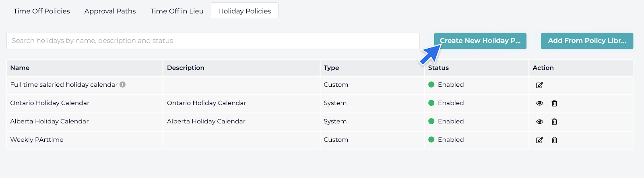Delete the Alberta Holiday Calendar policy
The width and height of the screenshot is (644, 178).
[554, 122]
